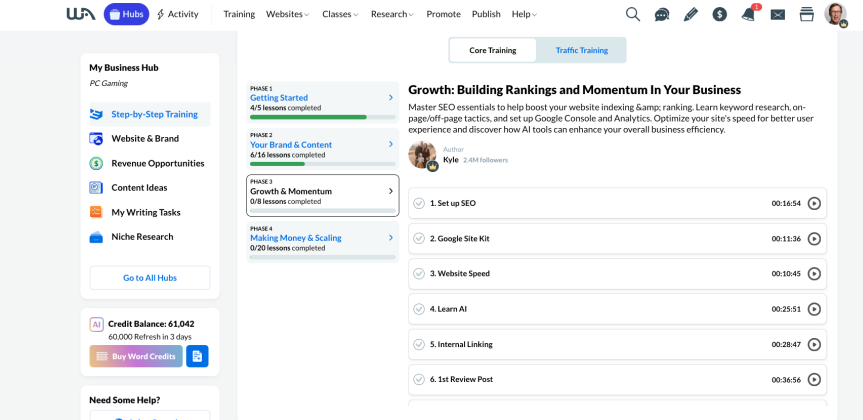Image resolution: width=863 pixels, height=420 pixels.
Task: Mark Learn AI lesson complete
Action: pos(419,309)
